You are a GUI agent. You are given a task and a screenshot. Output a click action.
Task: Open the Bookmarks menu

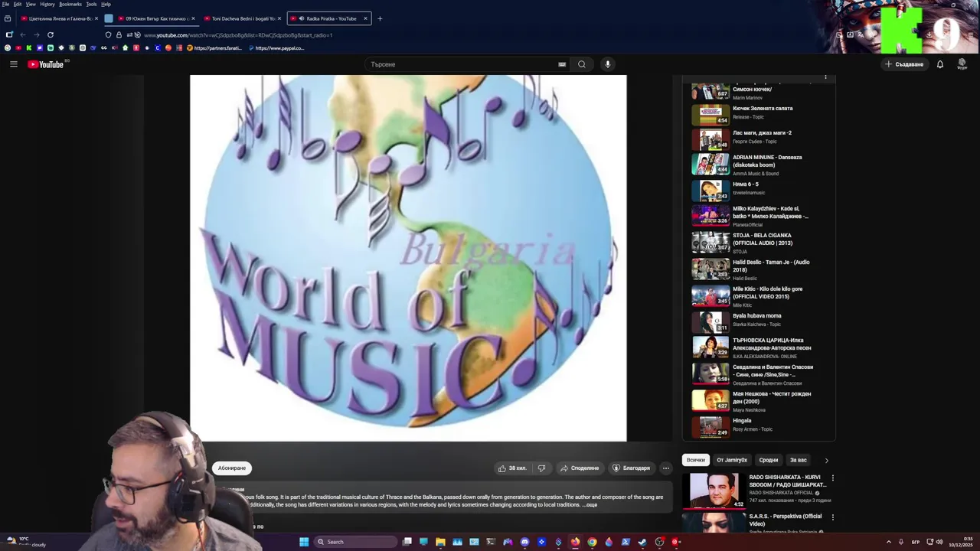click(70, 4)
